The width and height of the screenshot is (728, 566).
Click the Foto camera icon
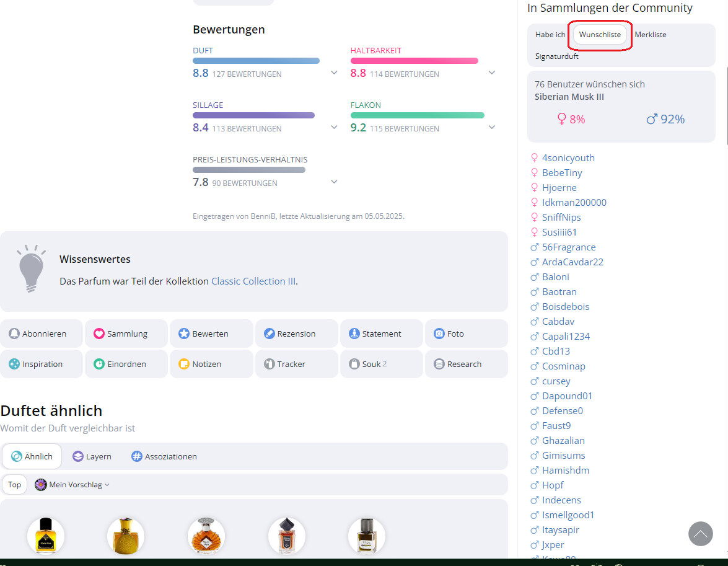tap(439, 334)
